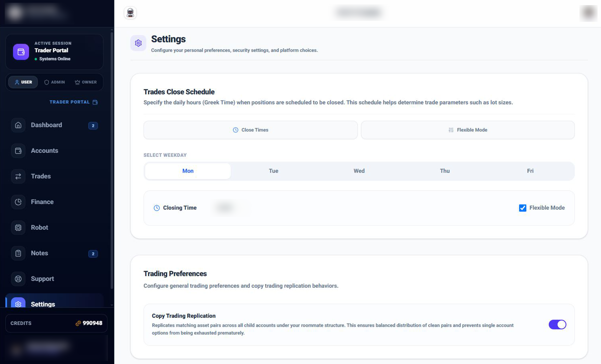Click the clock icon beside Closing Time
Viewport: 601px width, 364px height.
tap(157, 208)
